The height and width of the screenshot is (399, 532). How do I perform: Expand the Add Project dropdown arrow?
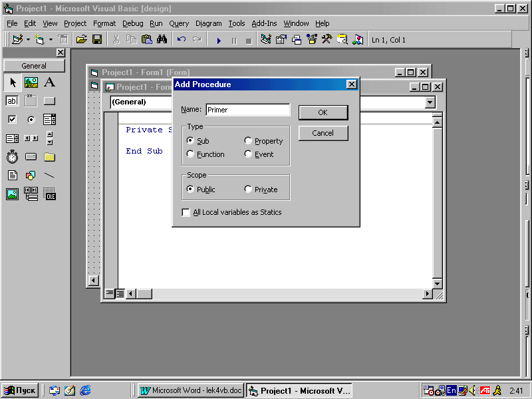point(28,40)
